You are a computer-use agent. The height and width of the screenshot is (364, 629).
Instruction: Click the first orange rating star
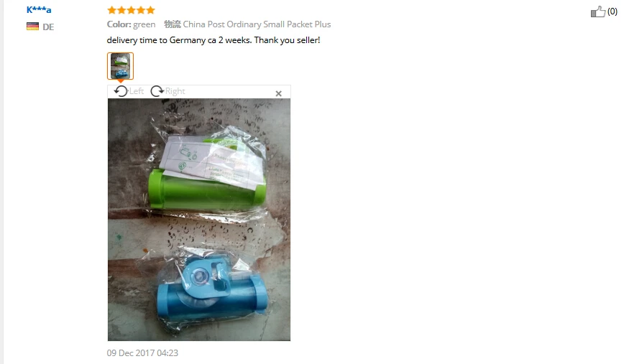pos(111,10)
